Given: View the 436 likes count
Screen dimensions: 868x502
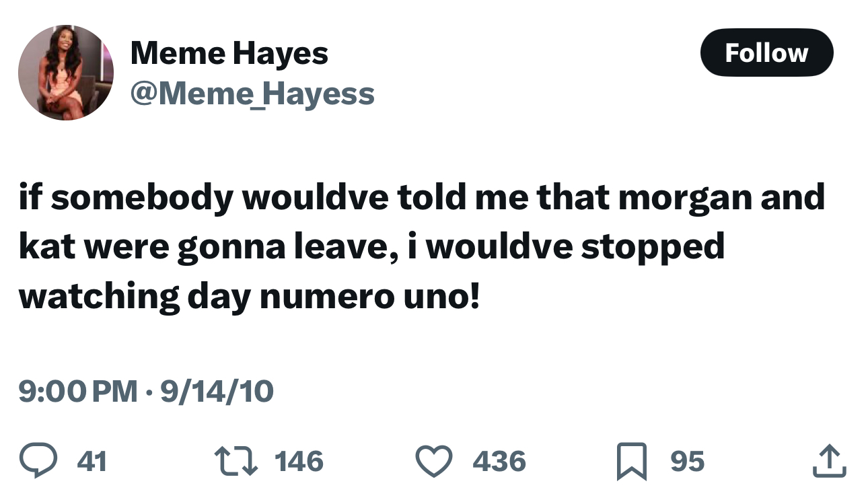Looking at the screenshot, I should (x=499, y=462).
